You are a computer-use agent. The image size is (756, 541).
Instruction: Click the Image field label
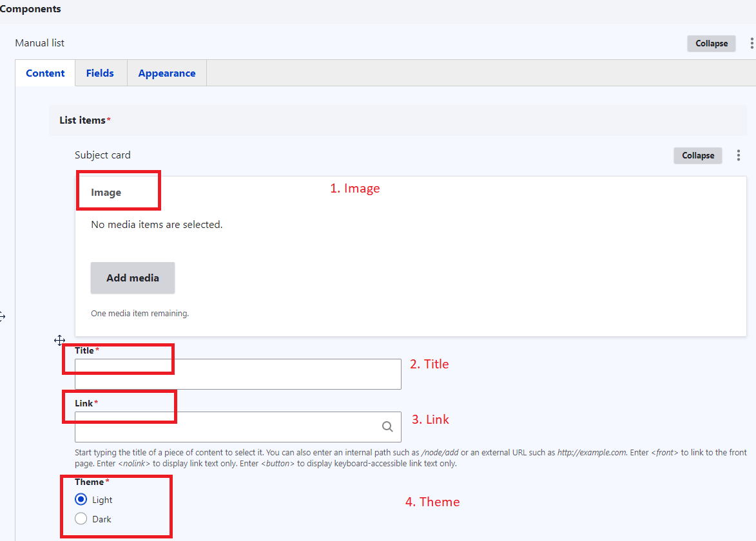point(106,193)
